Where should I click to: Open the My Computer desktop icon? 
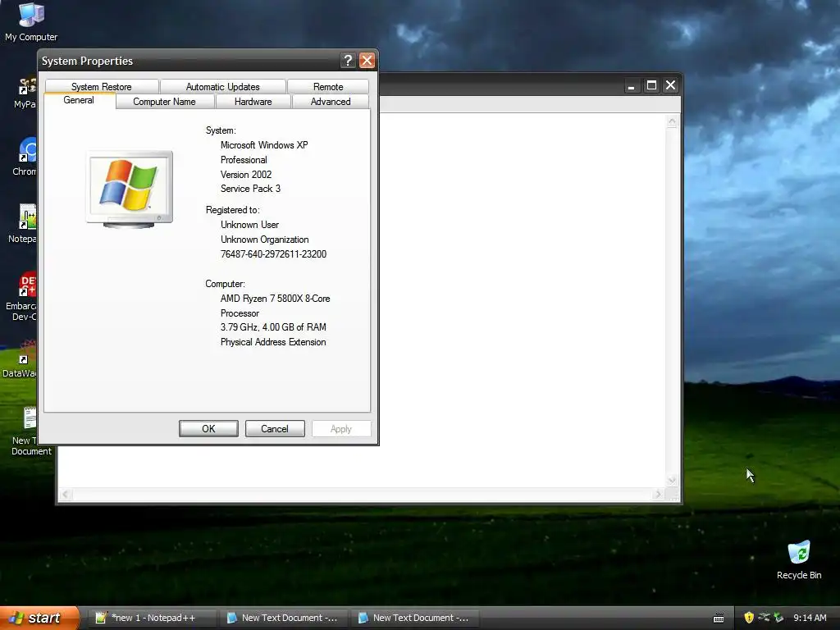(x=31, y=22)
